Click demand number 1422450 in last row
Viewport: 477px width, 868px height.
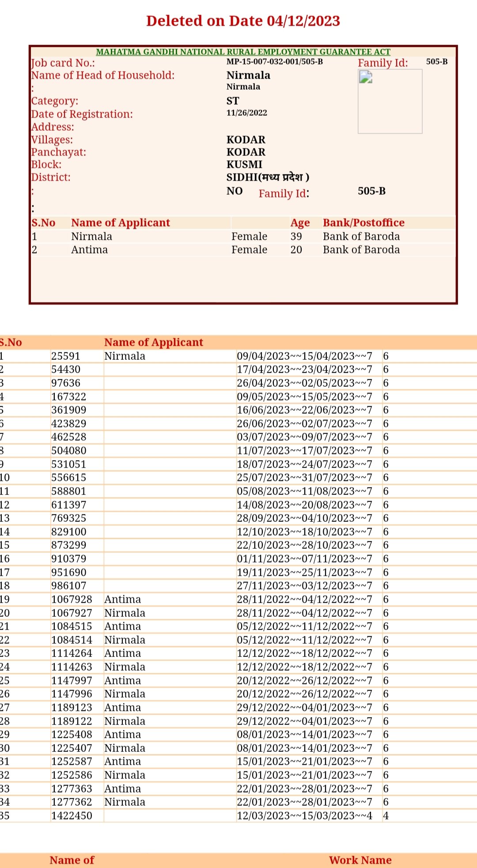(x=72, y=816)
